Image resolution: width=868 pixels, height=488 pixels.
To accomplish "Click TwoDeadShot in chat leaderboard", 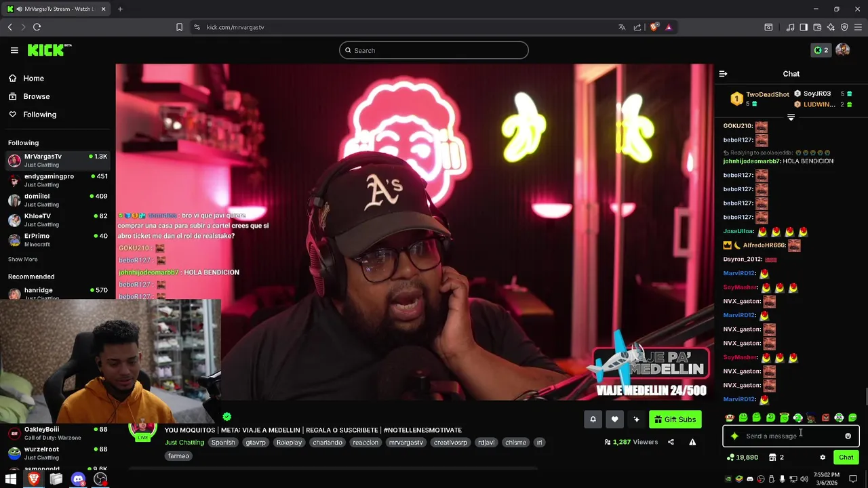I will point(768,94).
